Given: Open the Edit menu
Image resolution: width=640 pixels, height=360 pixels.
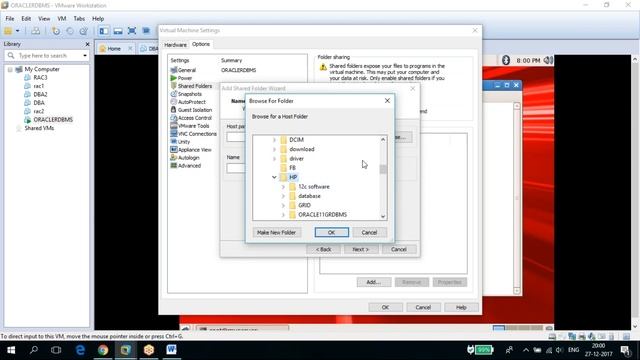Looking at the screenshot, I should point(26,19).
